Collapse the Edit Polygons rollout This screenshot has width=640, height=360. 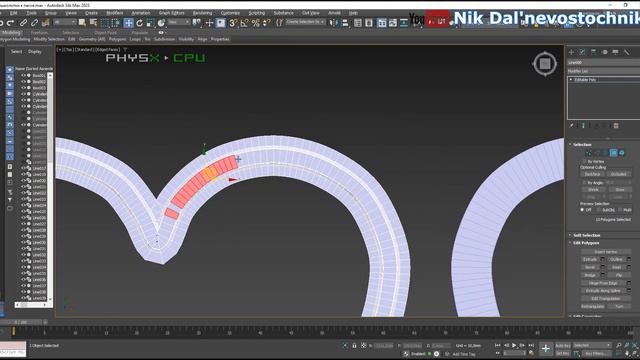click(x=586, y=243)
